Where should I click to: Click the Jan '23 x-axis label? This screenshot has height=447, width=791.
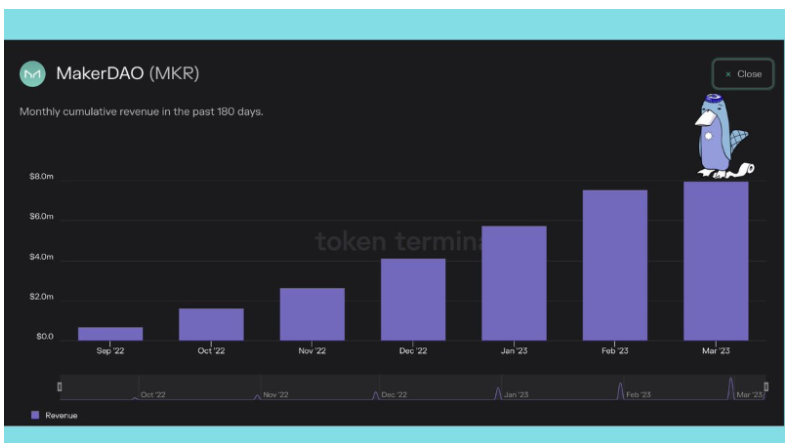click(x=514, y=351)
